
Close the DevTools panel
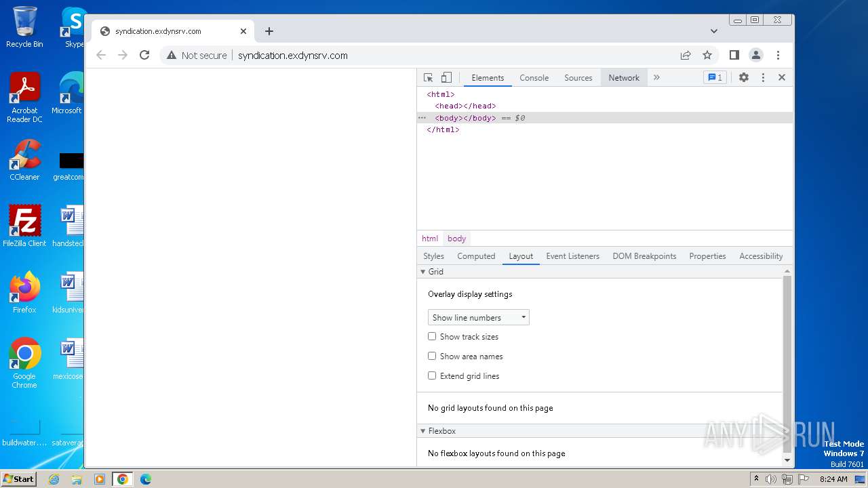click(x=782, y=77)
